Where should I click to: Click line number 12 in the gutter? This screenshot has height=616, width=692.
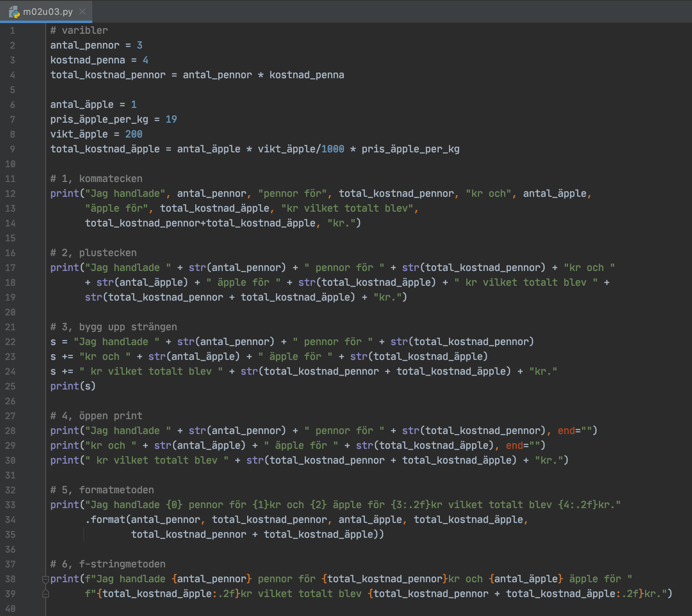point(10,194)
